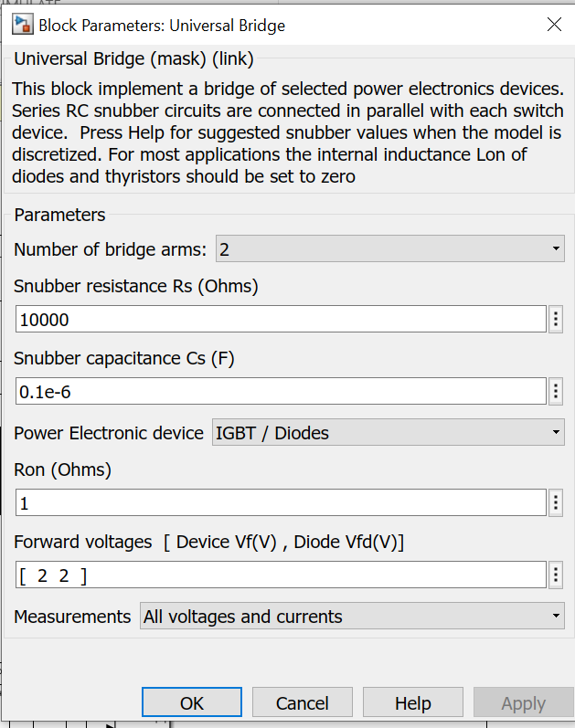Click the Cancel button
Image resolution: width=575 pixels, height=728 pixels.
(303, 702)
